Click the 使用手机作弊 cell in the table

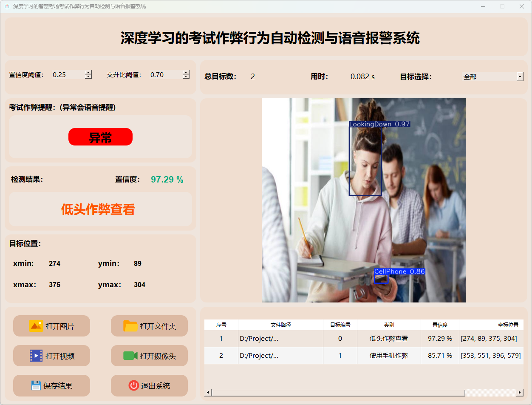pos(389,356)
